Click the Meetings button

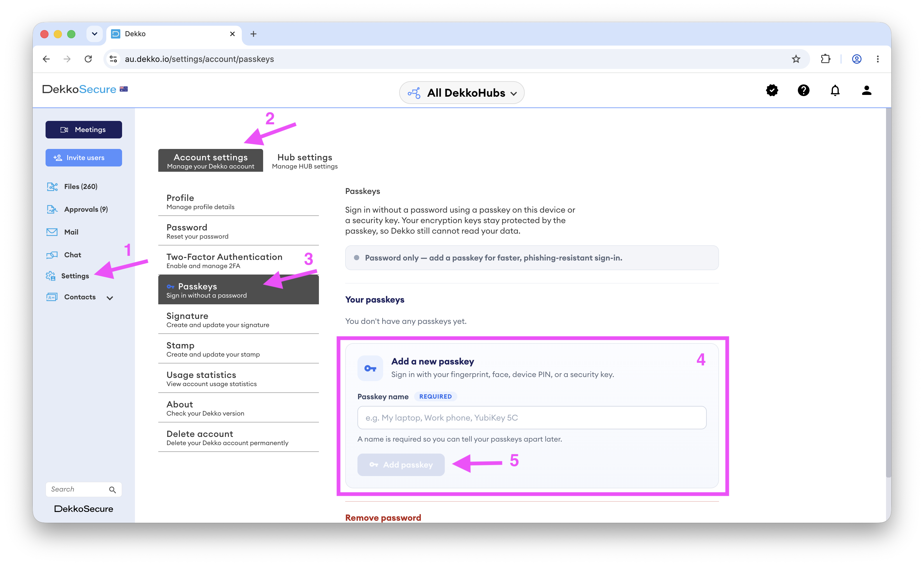point(84,129)
